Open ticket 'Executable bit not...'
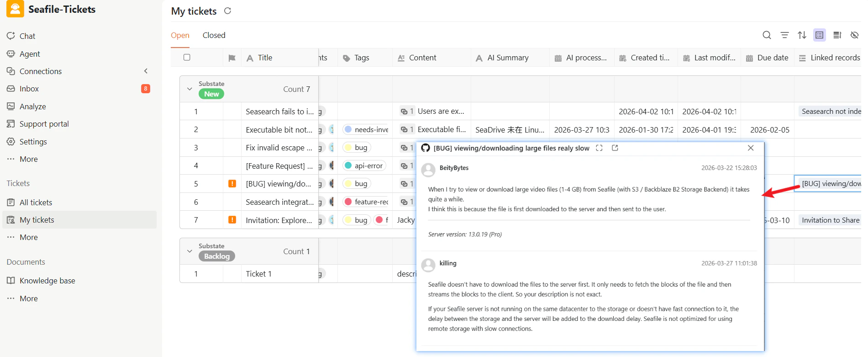 (x=279, y=130)
